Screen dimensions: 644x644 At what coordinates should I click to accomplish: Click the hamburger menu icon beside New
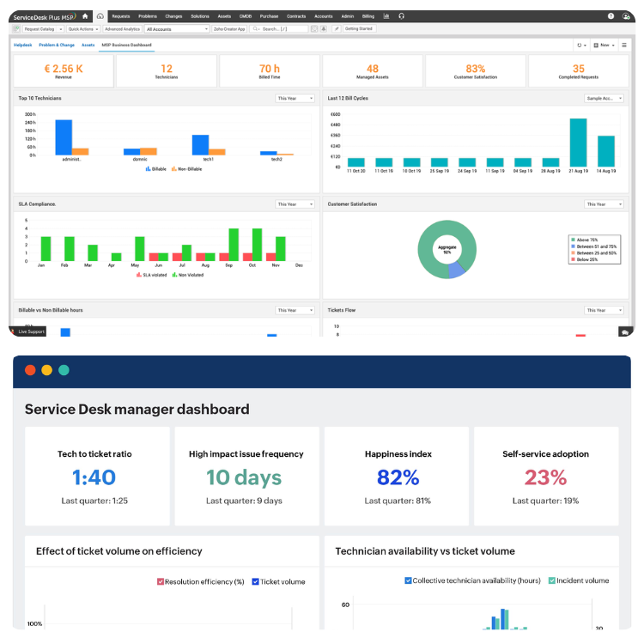[624, 45]
